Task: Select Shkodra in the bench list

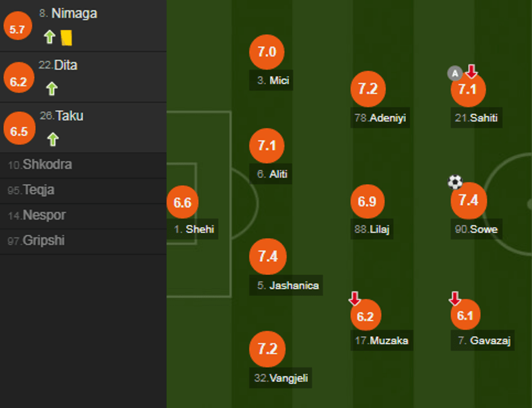Action: [x=47, y=165]
